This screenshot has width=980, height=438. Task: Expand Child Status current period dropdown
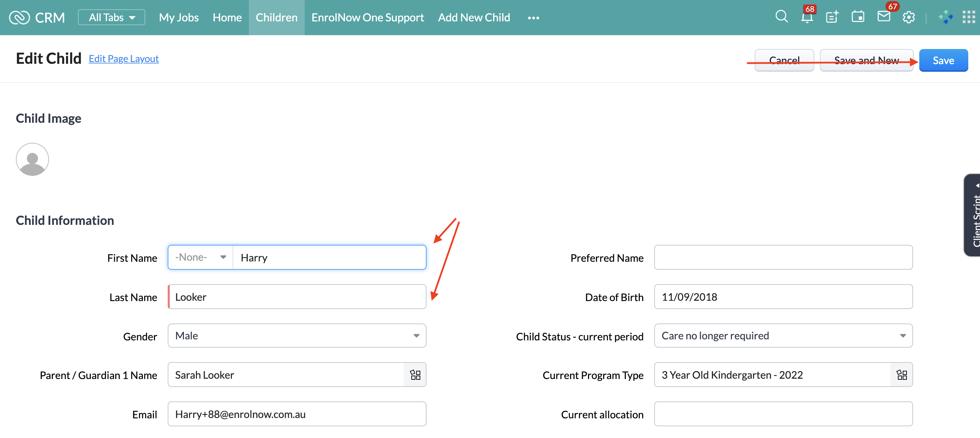[783, 336]
